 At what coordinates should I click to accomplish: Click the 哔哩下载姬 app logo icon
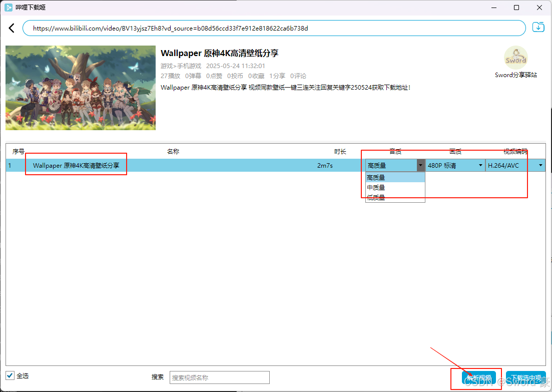pos(9,8)
